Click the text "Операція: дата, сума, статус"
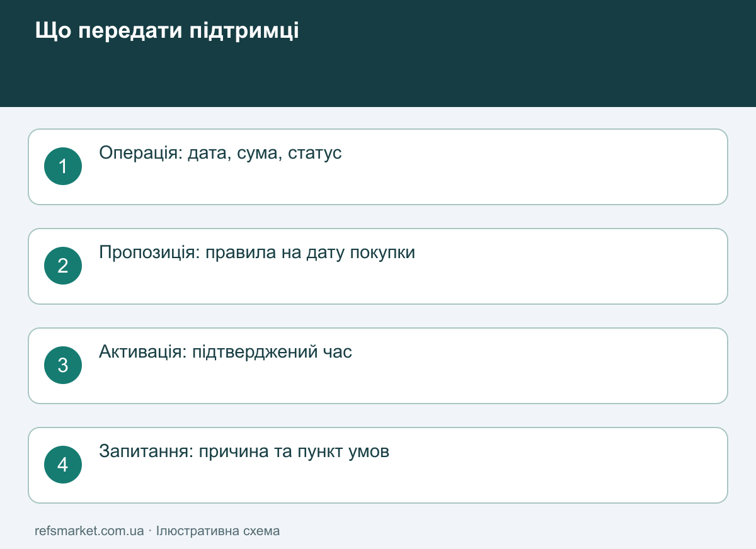Image resolution: width=756 pixels, height=549 pixels. tap(220, 153)
